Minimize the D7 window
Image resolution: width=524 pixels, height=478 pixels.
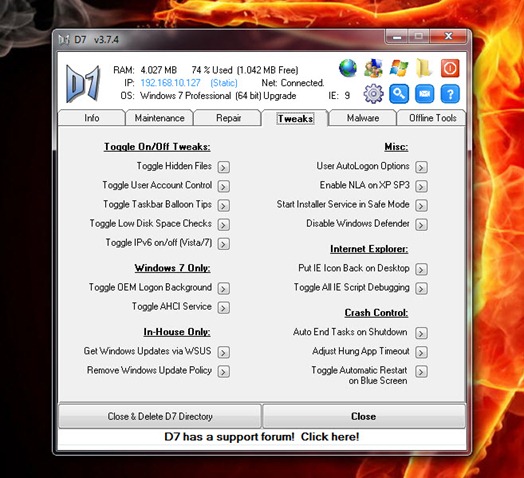(397, 36)
